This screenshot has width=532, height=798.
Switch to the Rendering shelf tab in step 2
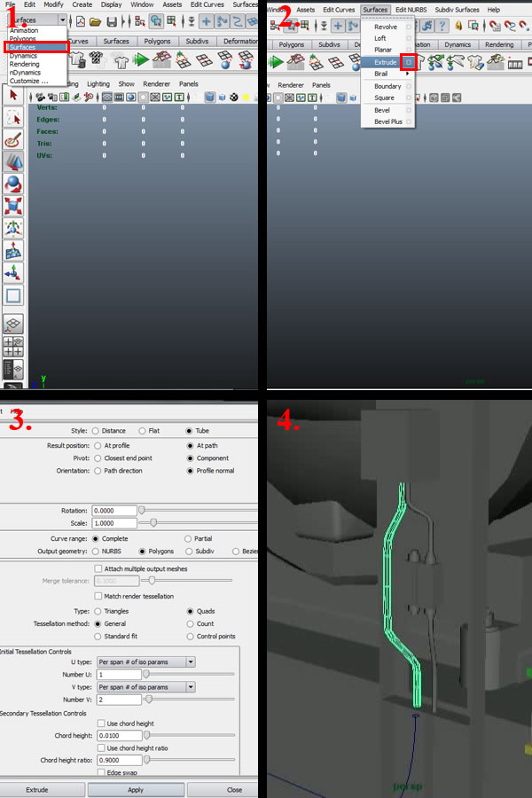(x=499, y=45)
